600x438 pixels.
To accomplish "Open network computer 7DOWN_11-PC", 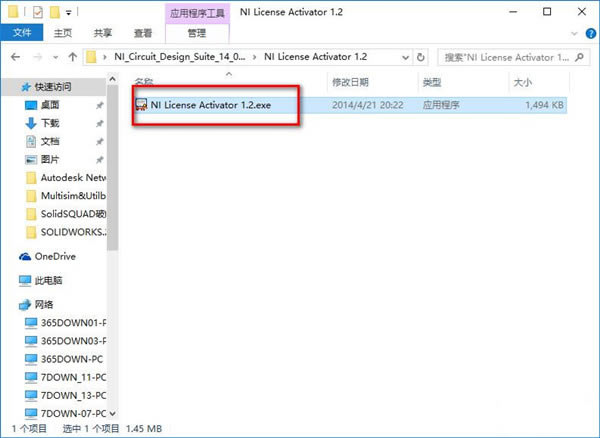I will coord(73,377).
